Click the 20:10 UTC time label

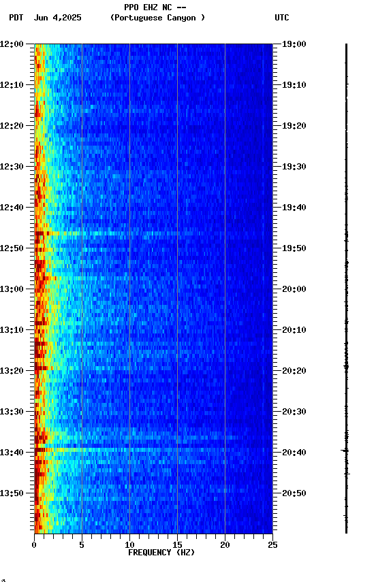(x=294, y=330)
